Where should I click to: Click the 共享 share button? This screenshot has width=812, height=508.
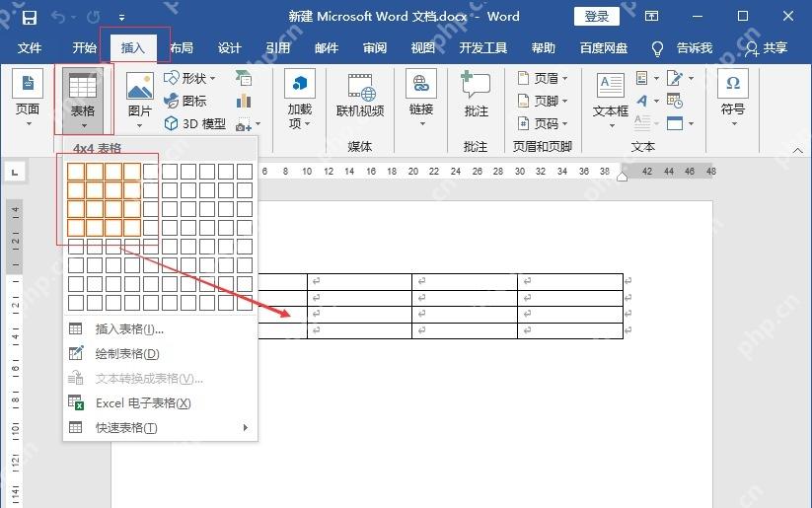click(767, 48)
